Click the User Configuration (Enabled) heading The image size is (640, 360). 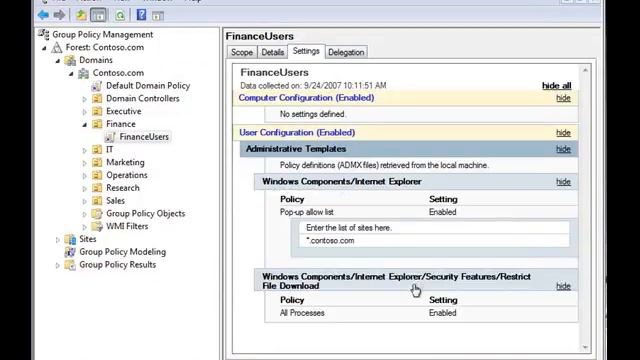[297, 133]
